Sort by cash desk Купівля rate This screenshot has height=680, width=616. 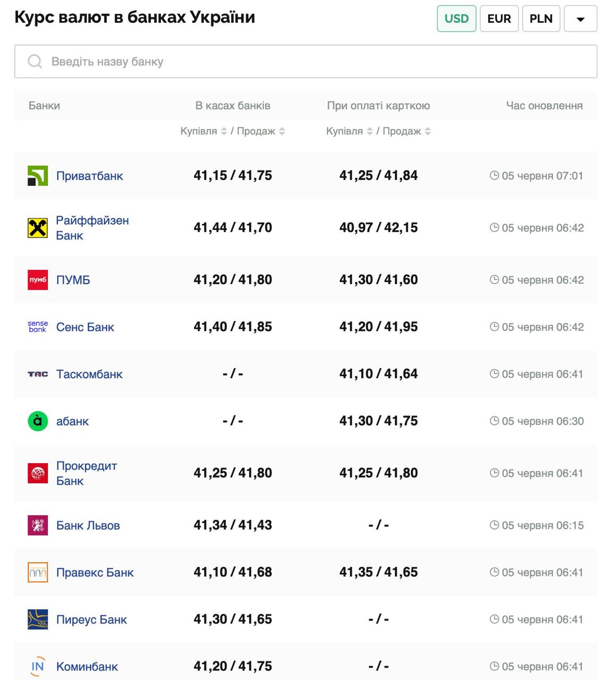click(224, 131)
